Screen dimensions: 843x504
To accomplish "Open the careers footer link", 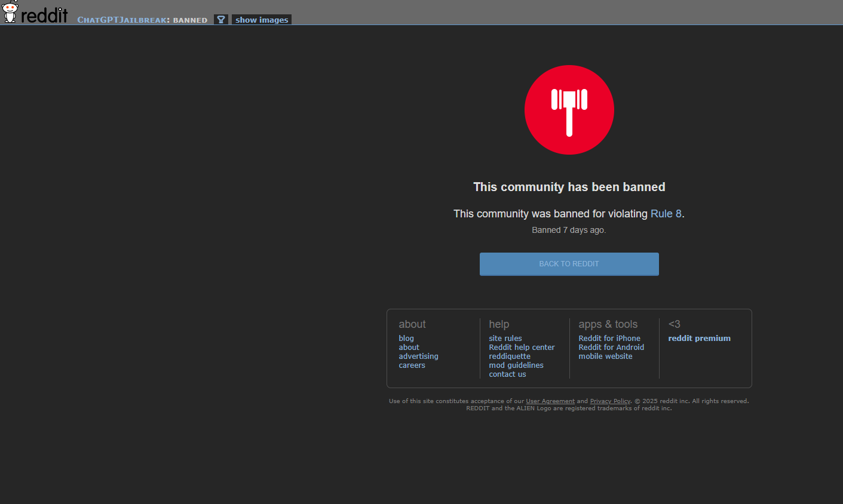I will click(x=412, y=365).
